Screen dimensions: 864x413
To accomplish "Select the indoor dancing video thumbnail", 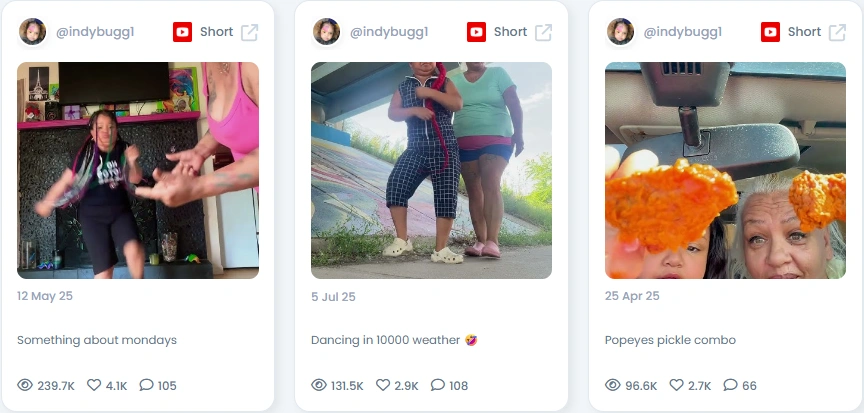I will click(x=138, y=170).
